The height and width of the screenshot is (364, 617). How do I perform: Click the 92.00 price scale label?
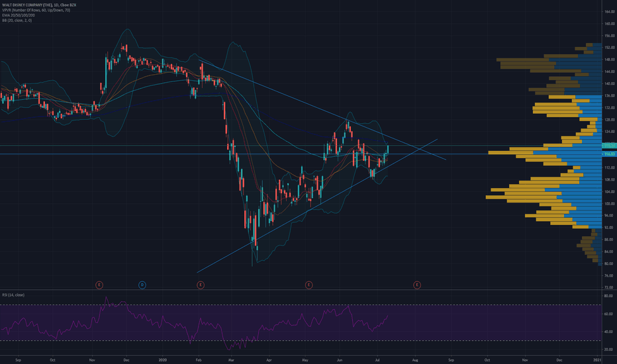(x=609, y=228)
